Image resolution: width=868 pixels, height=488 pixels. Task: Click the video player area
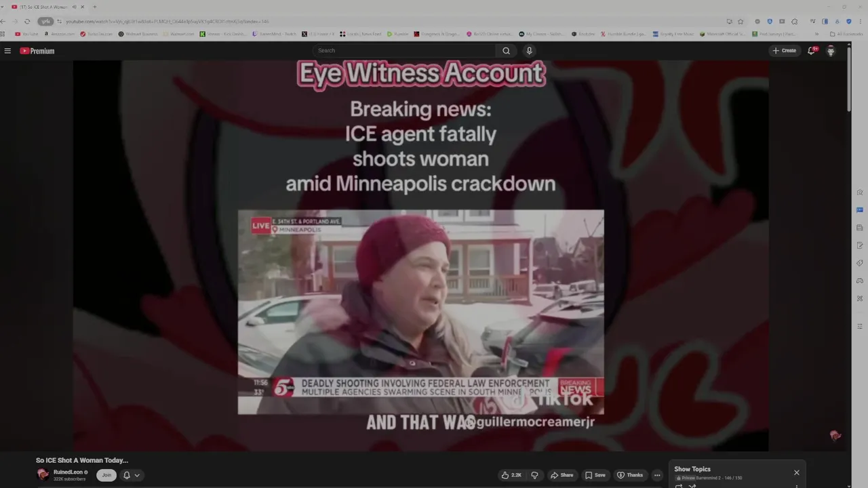(420, 255)
